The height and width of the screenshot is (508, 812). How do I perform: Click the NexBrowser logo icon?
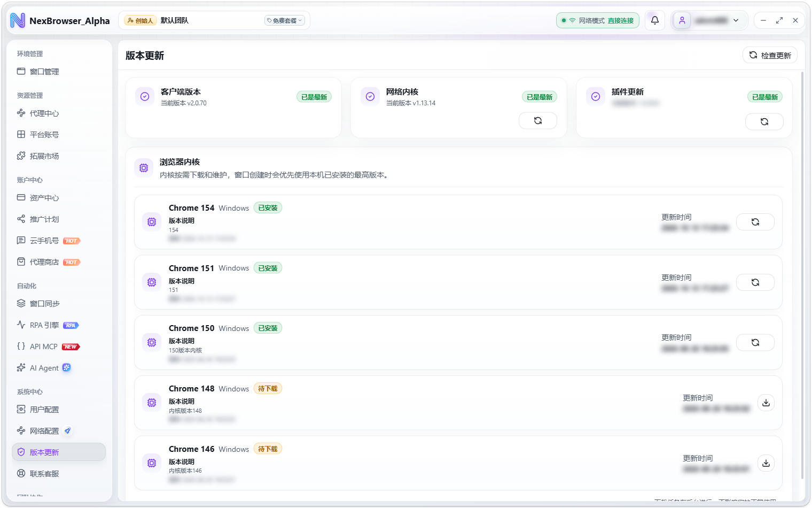[18, 20]
